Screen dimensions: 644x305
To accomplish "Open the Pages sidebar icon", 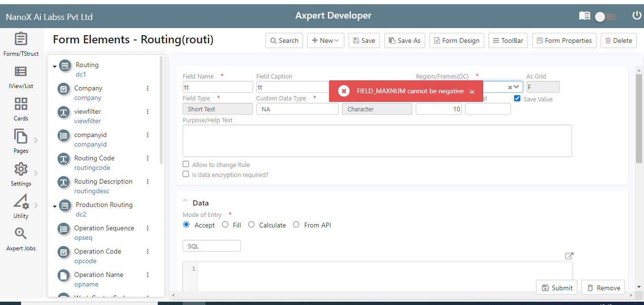I will coord(21,137).
